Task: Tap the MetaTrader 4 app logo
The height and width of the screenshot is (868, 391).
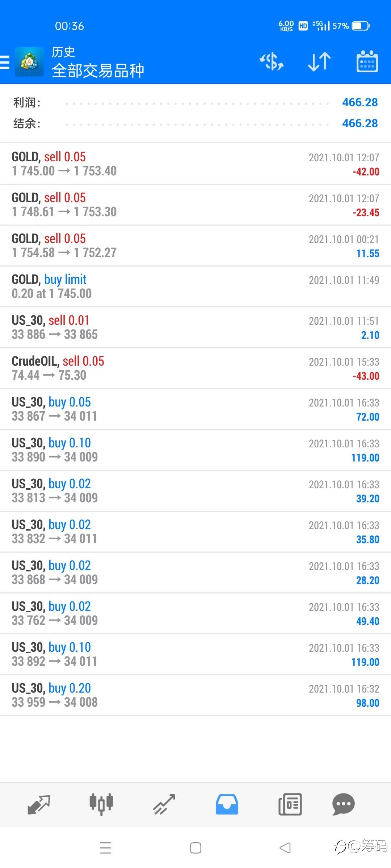Action: pos(29,62)
